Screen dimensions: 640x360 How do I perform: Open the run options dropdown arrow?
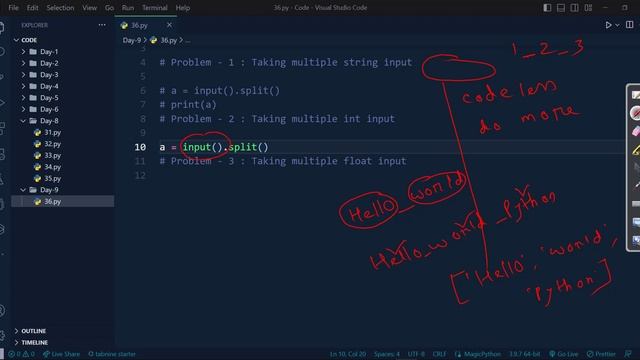[x=618, y=25]
